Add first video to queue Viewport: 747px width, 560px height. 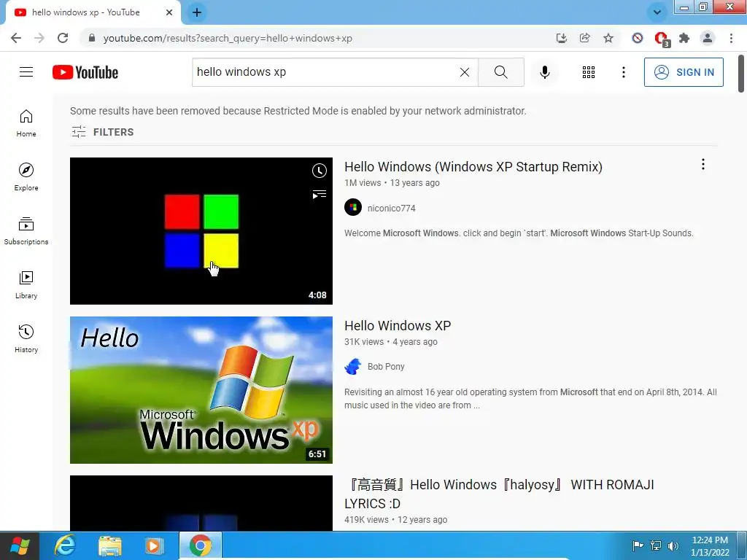(320, 194)
